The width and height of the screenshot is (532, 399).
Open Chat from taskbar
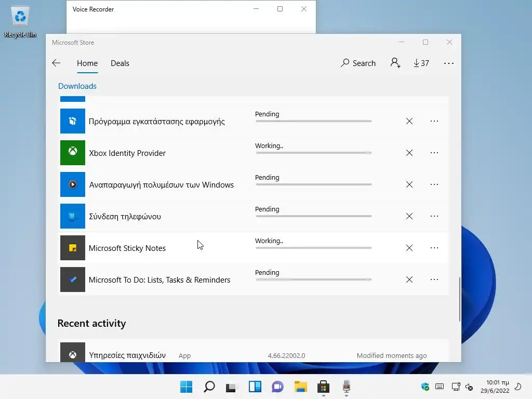(x=277, y=387)
